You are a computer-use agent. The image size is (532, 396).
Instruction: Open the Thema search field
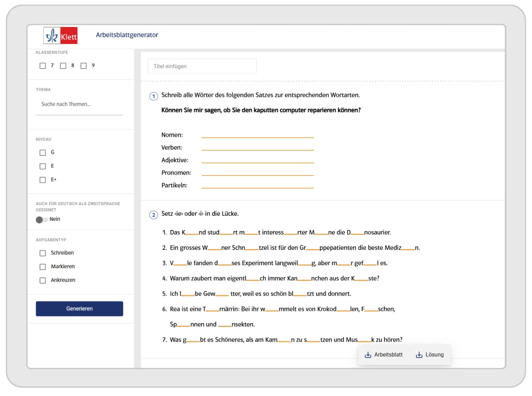click(79, 104)
